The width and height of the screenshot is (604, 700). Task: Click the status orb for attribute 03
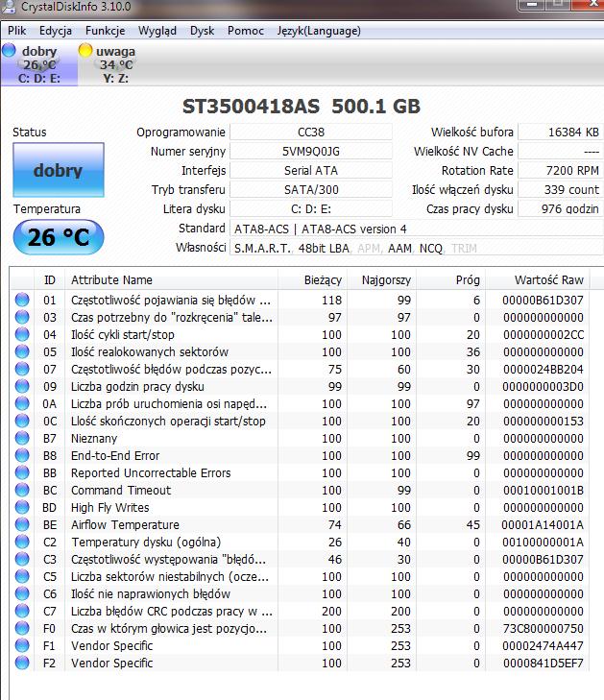tap(22, 317)
